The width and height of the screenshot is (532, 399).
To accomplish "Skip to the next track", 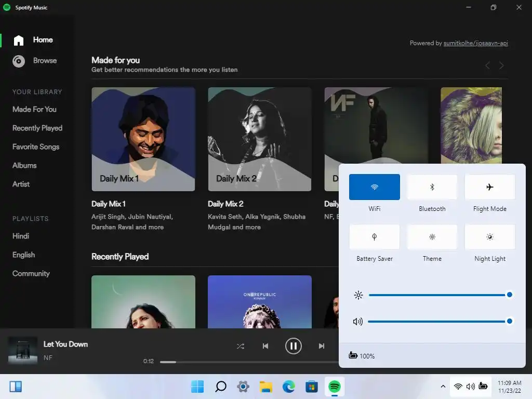I will click(x=321, y=346).
